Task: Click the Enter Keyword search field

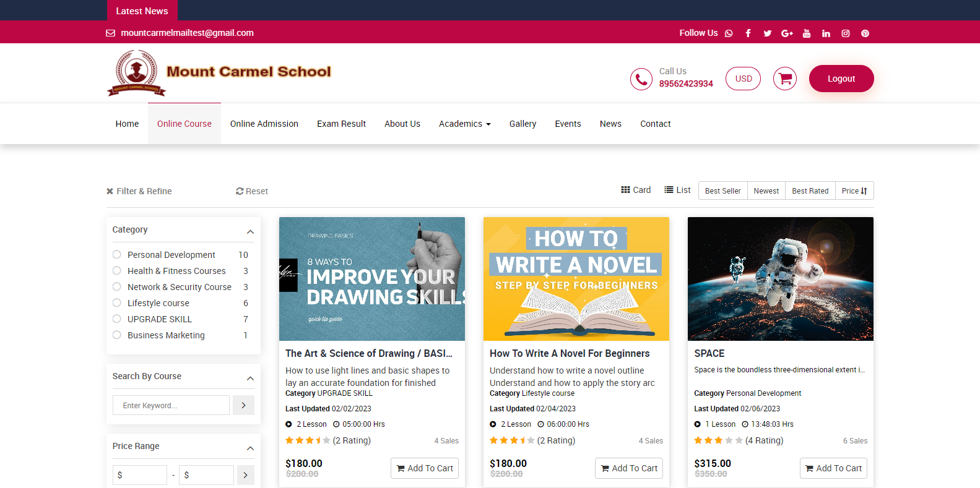Action: (x=171, y=406)
